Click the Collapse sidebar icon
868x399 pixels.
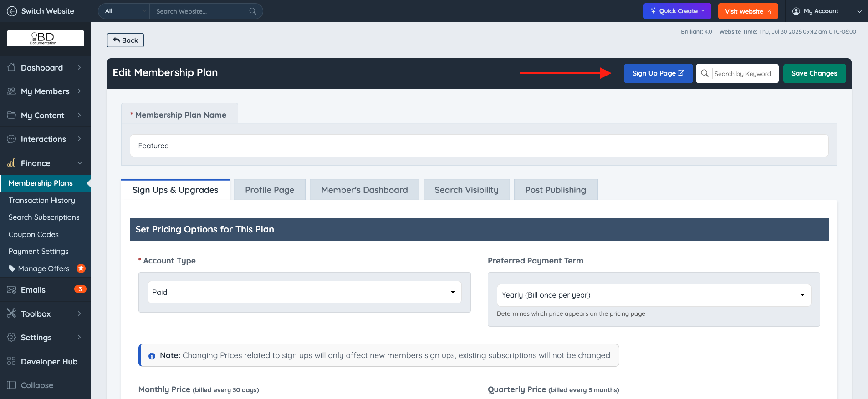(x=11, y=385)
